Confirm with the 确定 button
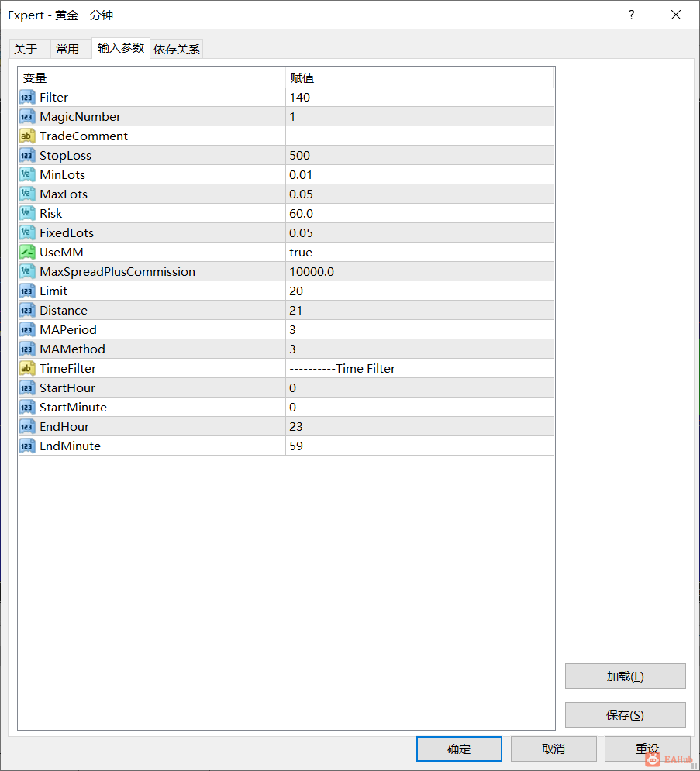 point(459,749)
